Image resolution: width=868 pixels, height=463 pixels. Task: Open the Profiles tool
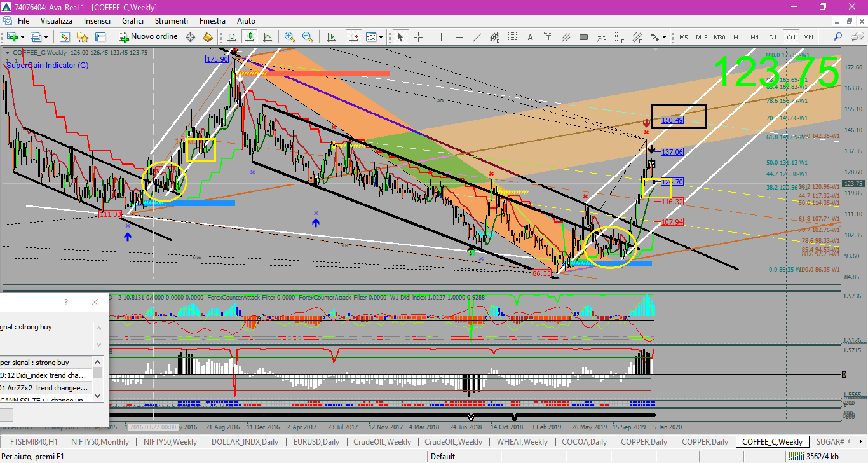pos(35,36)
